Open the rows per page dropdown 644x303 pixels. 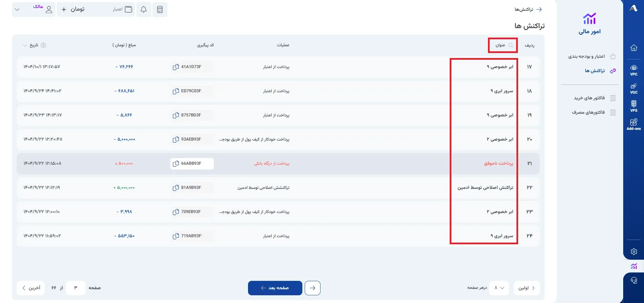pyautogui.click(x=499, y=288)
